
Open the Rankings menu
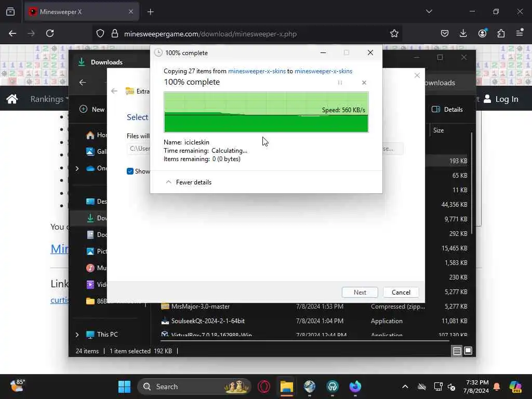[49, 99]
